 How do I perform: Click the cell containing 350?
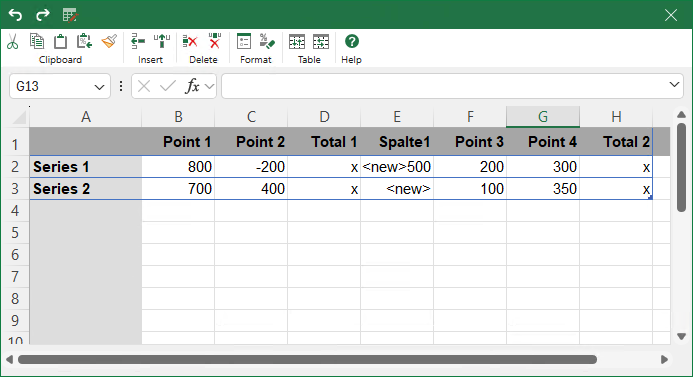tap(543, 189)
